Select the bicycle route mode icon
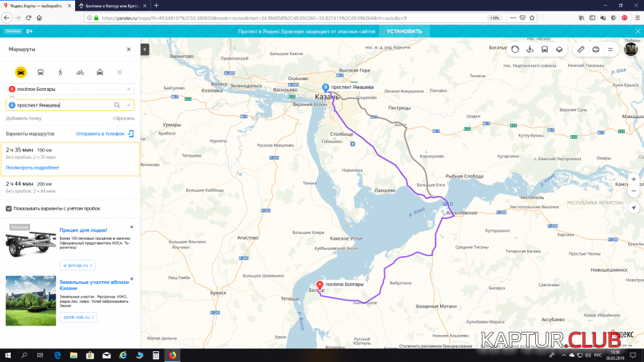Image resolution: width=644 pixels, height=362 pixels. [x=80, y=72]
